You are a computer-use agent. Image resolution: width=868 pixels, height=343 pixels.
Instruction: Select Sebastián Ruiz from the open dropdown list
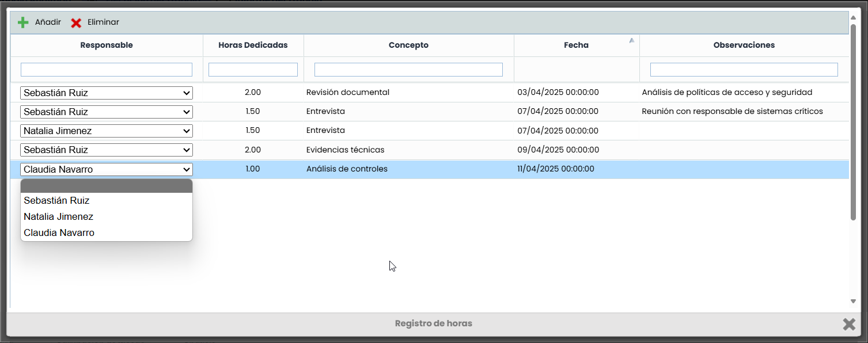click(x=56, y=201)
